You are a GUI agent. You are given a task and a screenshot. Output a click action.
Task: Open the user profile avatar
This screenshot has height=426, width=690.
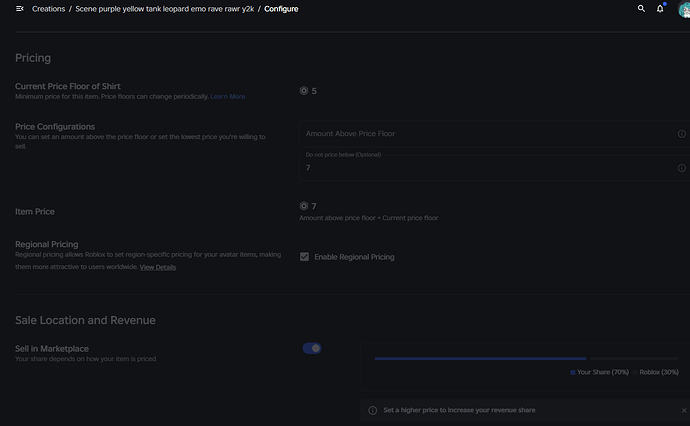pyautogui.click(x=684, y=9)
